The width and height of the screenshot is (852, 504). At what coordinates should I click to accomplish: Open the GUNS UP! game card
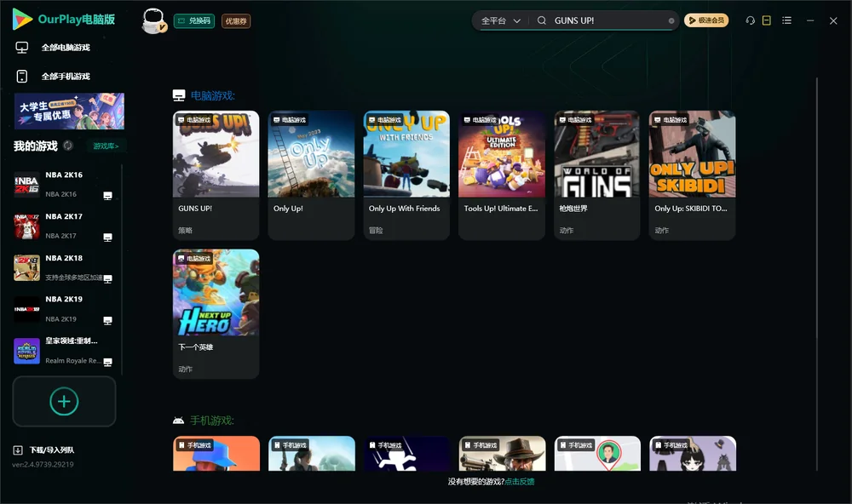[x=216, y=175]
